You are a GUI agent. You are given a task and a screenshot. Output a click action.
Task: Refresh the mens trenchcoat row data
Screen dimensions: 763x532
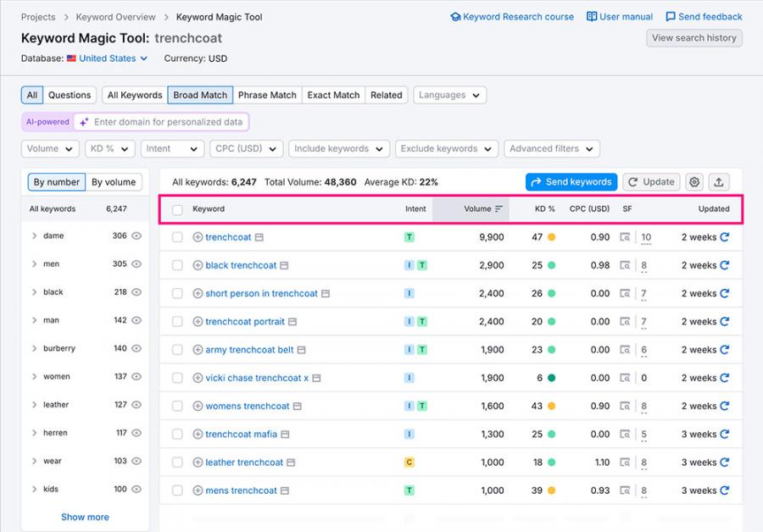[x=725, y=490]
